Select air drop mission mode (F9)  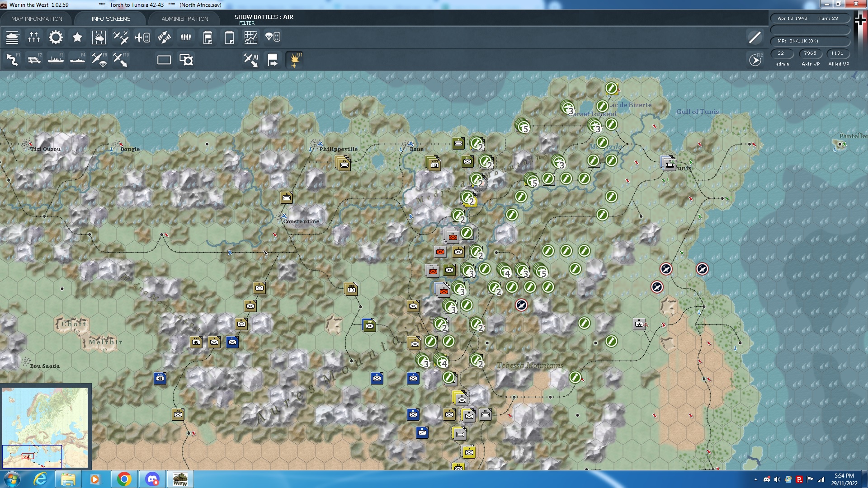pos(99,59)
